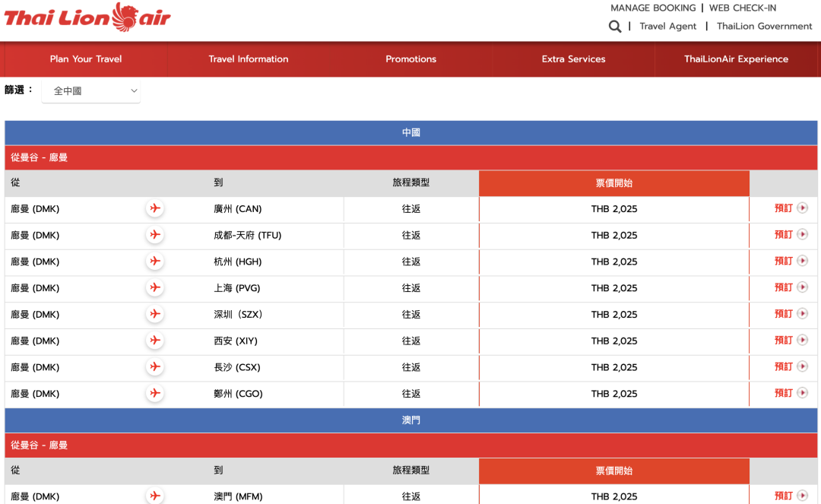
Task: Click destination 鄭州 (CGO)
Action: pyautogui.click(x=238, y=394)
